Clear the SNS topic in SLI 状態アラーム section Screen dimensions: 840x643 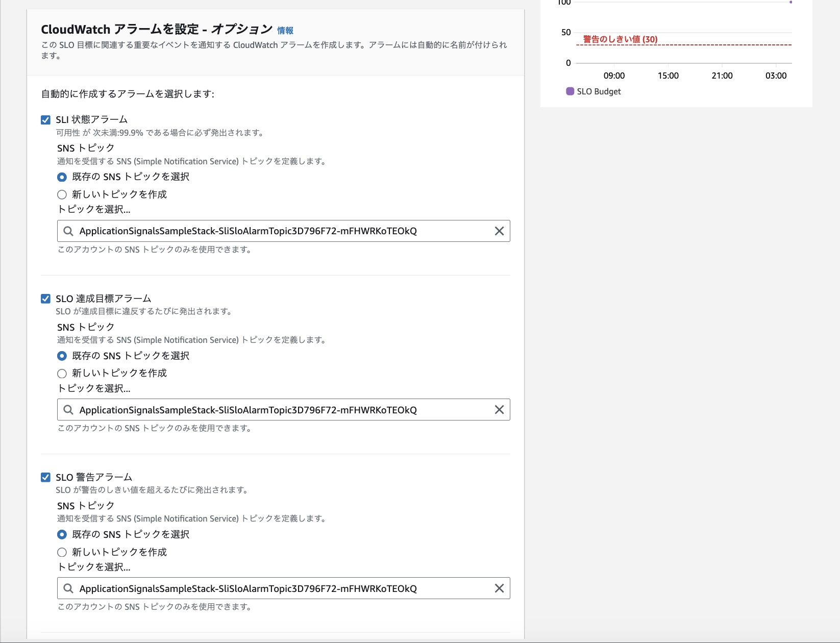point(499,231)
